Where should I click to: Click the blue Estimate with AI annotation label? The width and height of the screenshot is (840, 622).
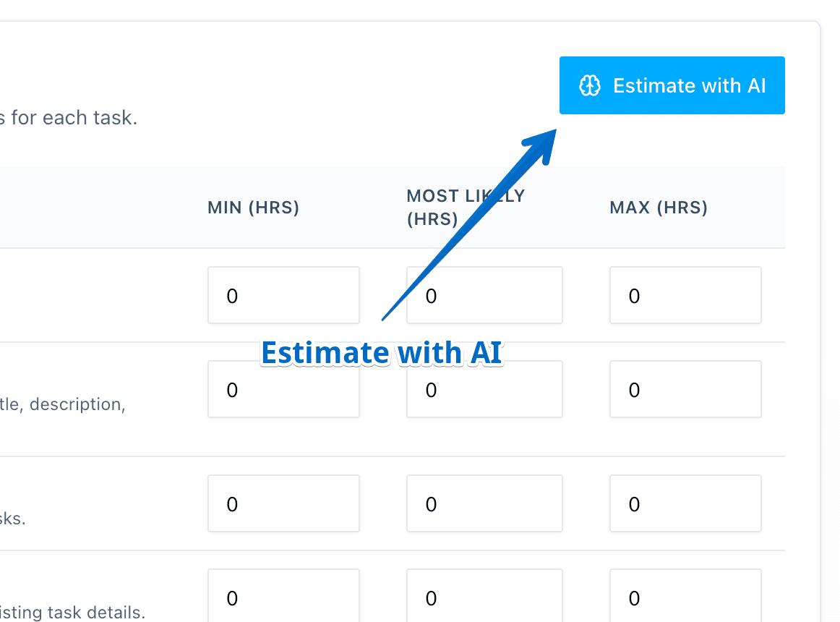point(382,353)
